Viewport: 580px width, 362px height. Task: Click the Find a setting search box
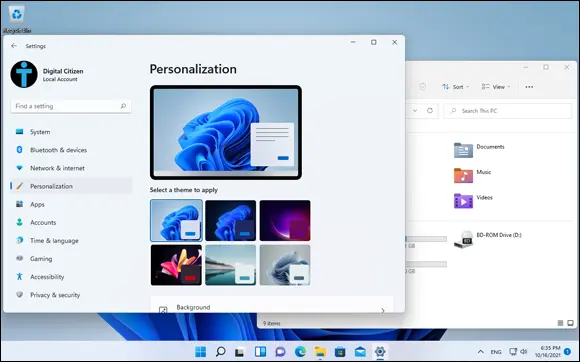[x=71, y=106]
